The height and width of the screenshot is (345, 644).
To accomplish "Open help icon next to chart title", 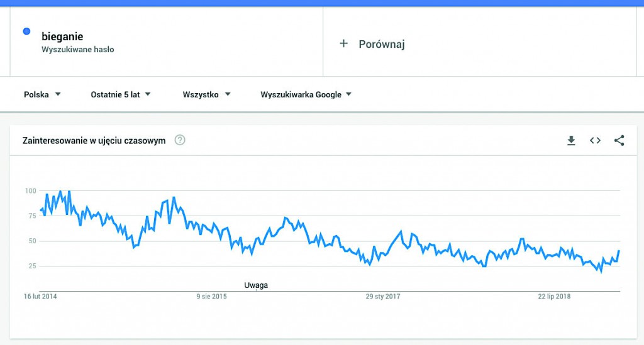I will pyautogui.click(x=180, y=140).
